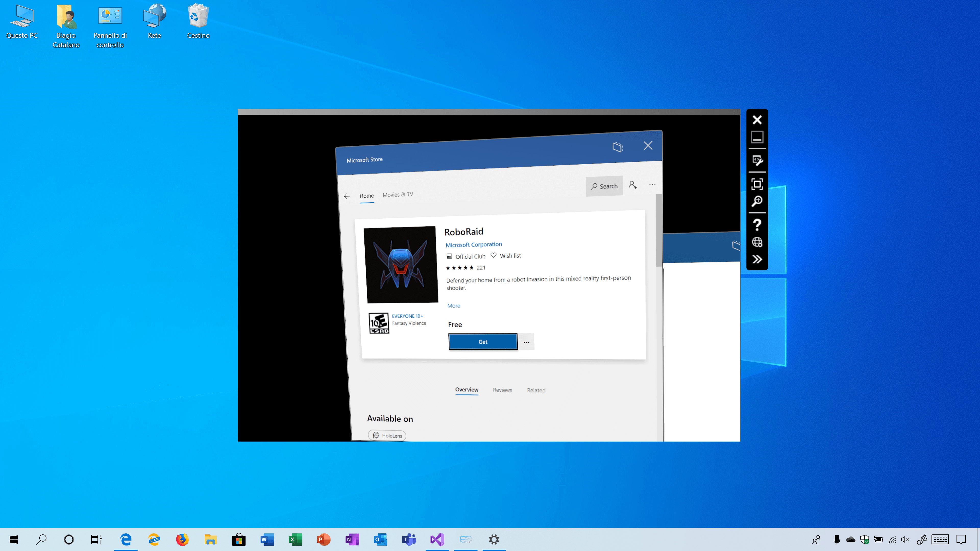Click the ESRB rating badge
Image resolution: width=980 pixels, height=551 pixels.
click(x=379, y=323)
